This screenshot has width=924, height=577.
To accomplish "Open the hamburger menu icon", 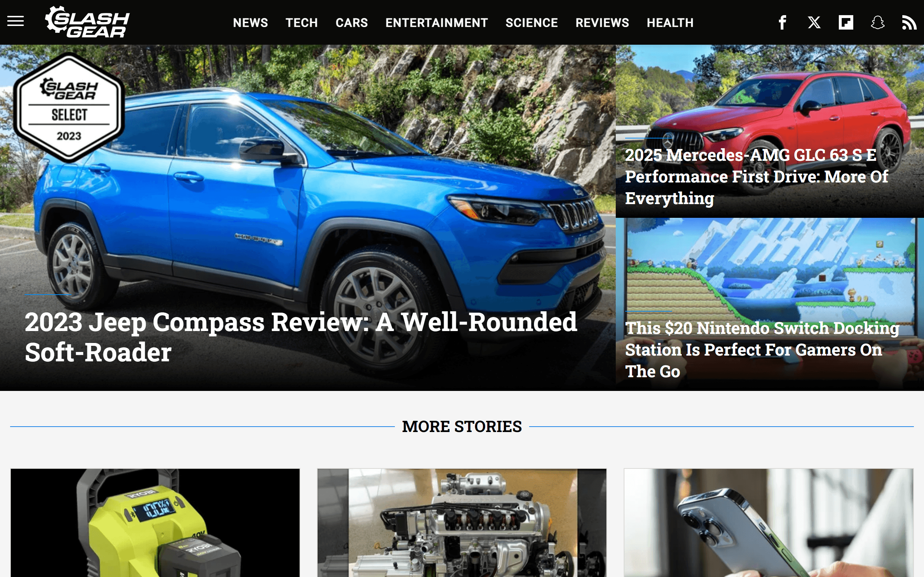I will pyautogui.click(x=15, y=21).
